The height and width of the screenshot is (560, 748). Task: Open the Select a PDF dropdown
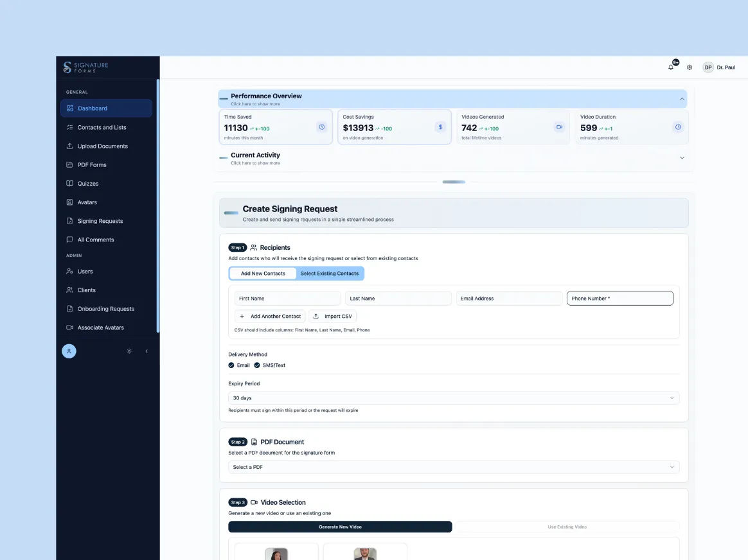(454, 467)
